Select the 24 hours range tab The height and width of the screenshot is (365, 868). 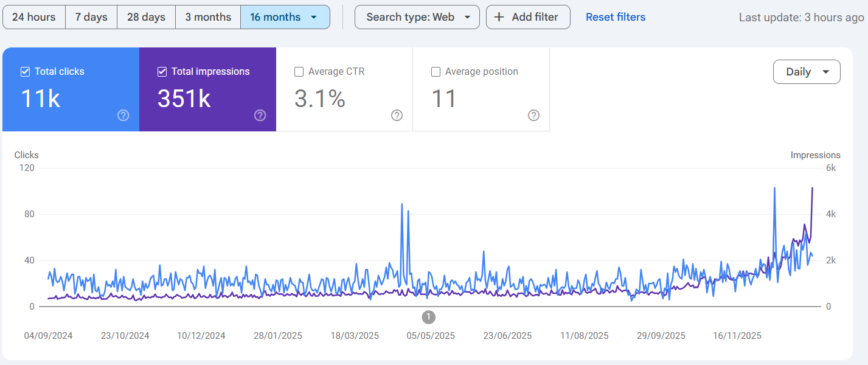[33, 17]
